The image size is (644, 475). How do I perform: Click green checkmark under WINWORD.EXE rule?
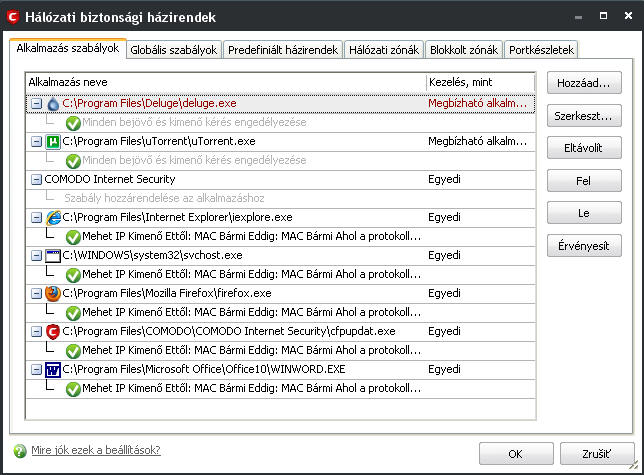click(73, 389)
